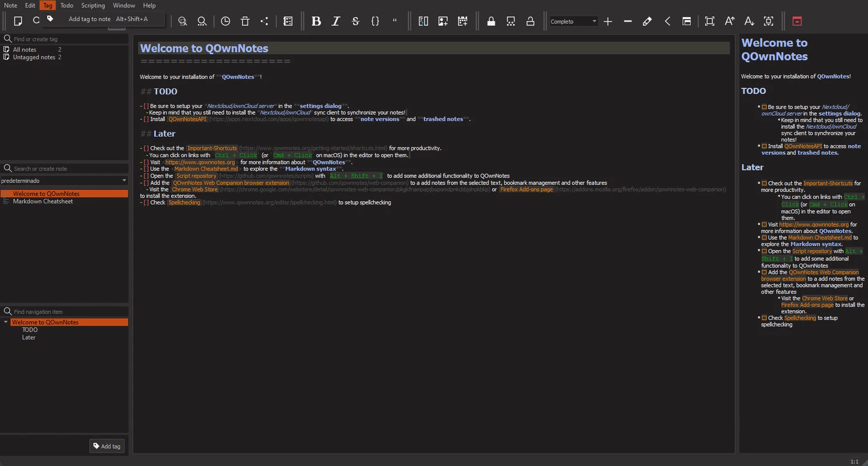Open Script repository link in preview
This screenshot has height=466, width=868.
pos(812,252)
